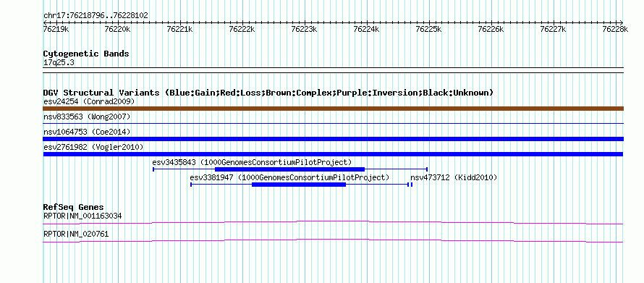644x283 pixels.
Task: Select the 76225k ruler tick label
Action: pyautogui.click(x=429, y=29)
